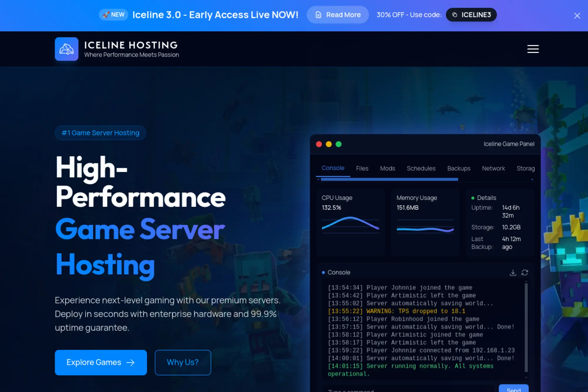This screenshot has height=392, width=588.
Task: Open the hamburger navigation menu
Action: (x=533, y=49)
